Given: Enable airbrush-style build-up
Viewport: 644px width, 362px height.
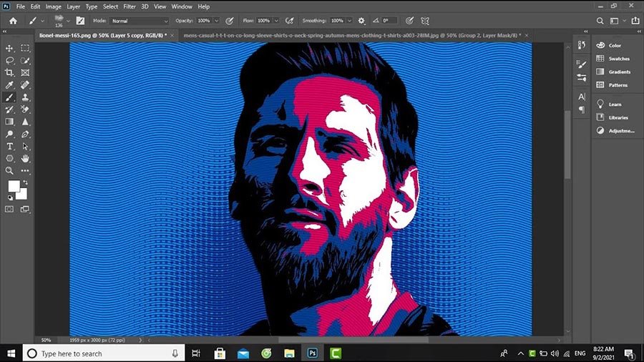Looking at the screenshot, I should [290, 21].
